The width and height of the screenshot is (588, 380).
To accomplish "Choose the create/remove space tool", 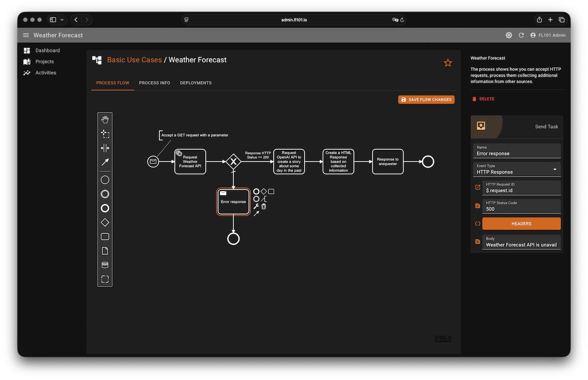I will pyautogui.click(x=105, y=148).
